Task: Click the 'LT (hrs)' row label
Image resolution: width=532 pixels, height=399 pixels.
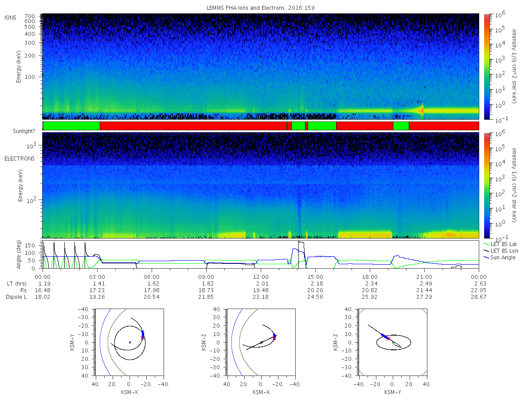Action: 16,284
